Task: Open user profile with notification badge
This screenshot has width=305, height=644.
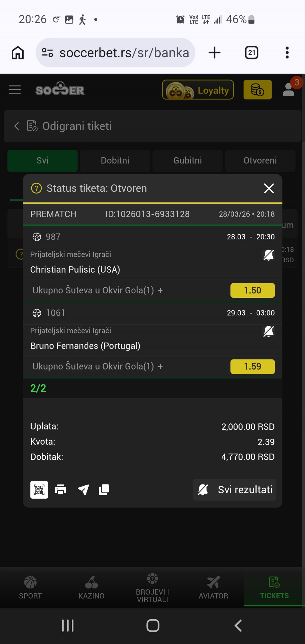Action: [x=289, y=90]
